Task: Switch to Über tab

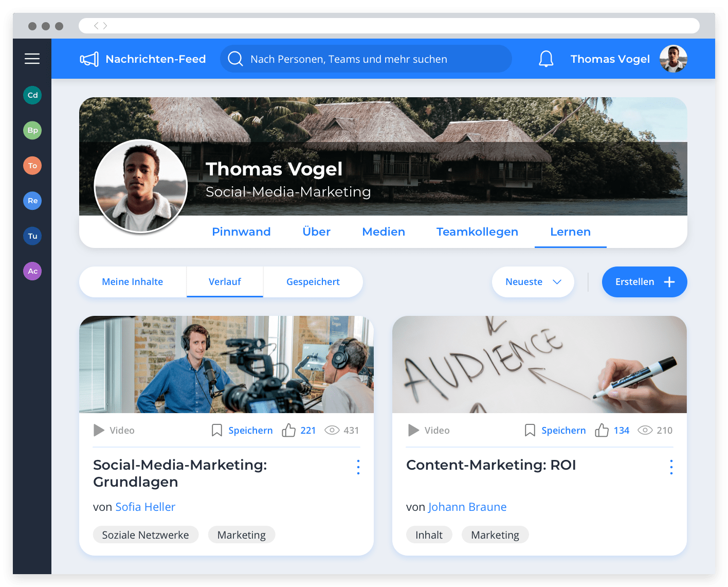Action: coord(316,232)
